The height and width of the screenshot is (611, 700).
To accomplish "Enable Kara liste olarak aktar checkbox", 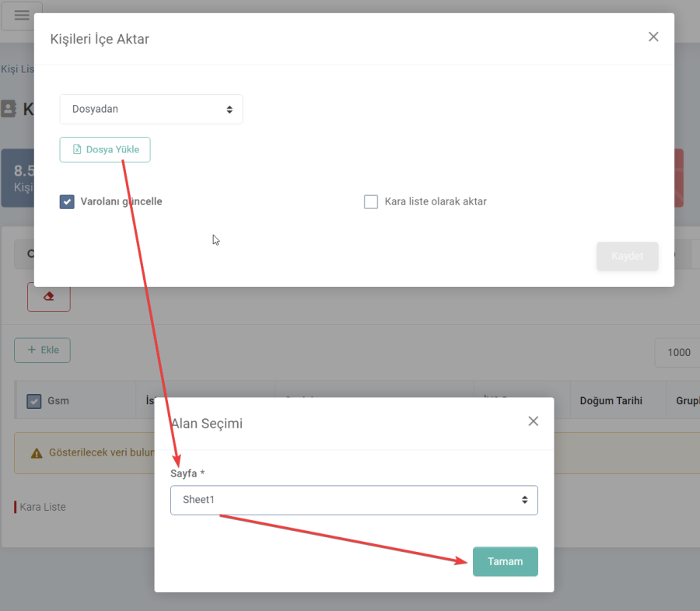I will 370,202.
